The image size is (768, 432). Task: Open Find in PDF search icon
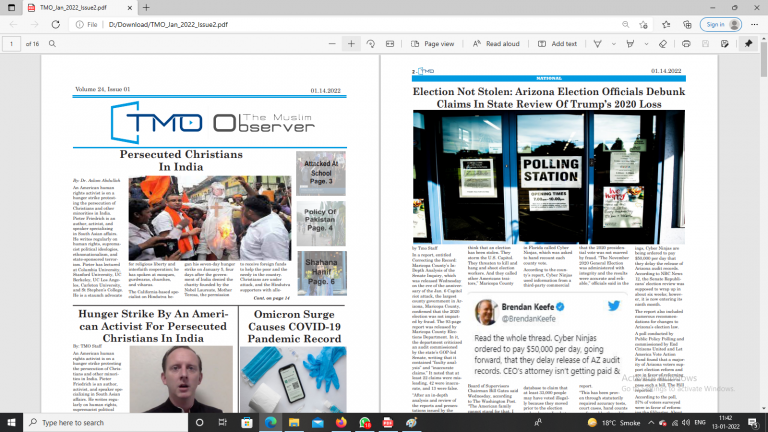52,44
